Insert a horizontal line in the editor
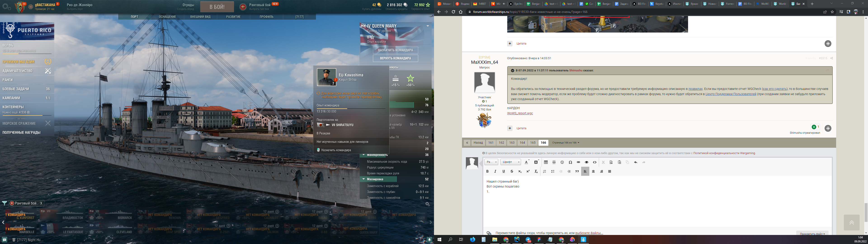This screenshot has height=244, width=868. pos(554,162)
